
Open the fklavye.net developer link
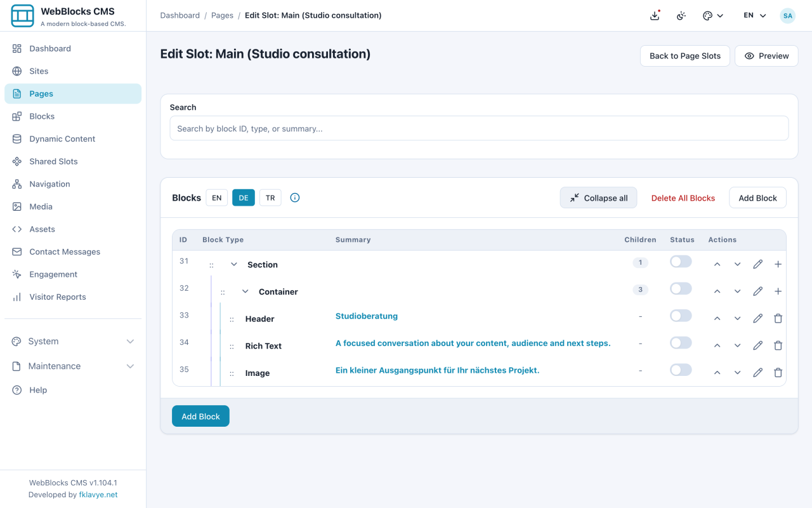coord(98,495)
